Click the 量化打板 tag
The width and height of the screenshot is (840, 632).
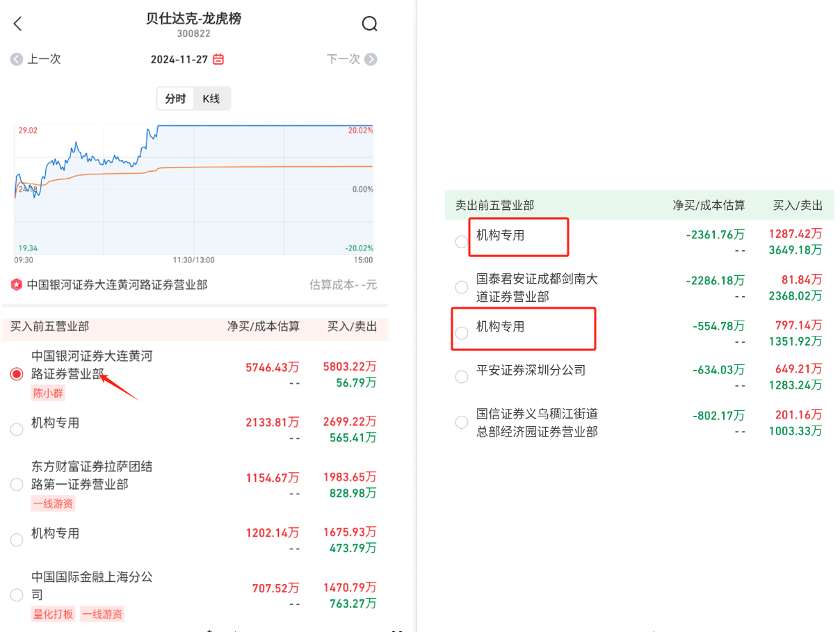coord(53,614)
